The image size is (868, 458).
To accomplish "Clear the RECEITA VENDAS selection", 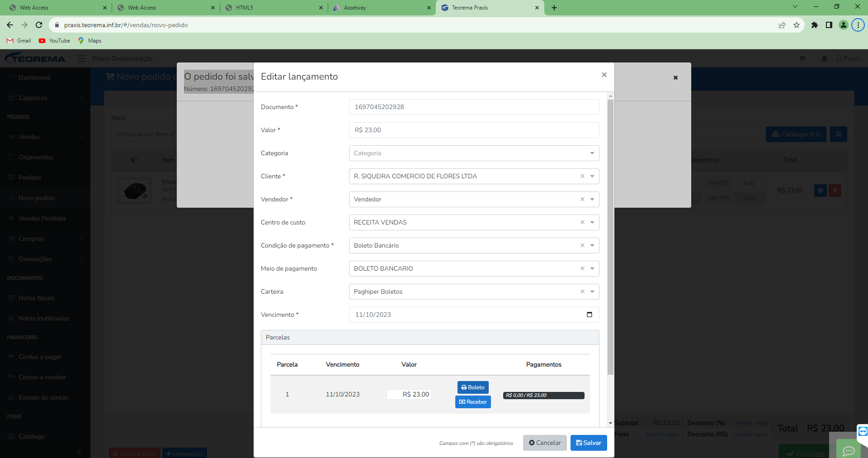I will (582, 222).
